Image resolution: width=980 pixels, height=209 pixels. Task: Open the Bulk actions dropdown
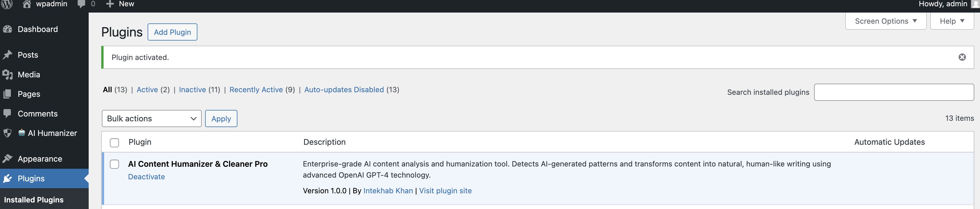(151, 118)
